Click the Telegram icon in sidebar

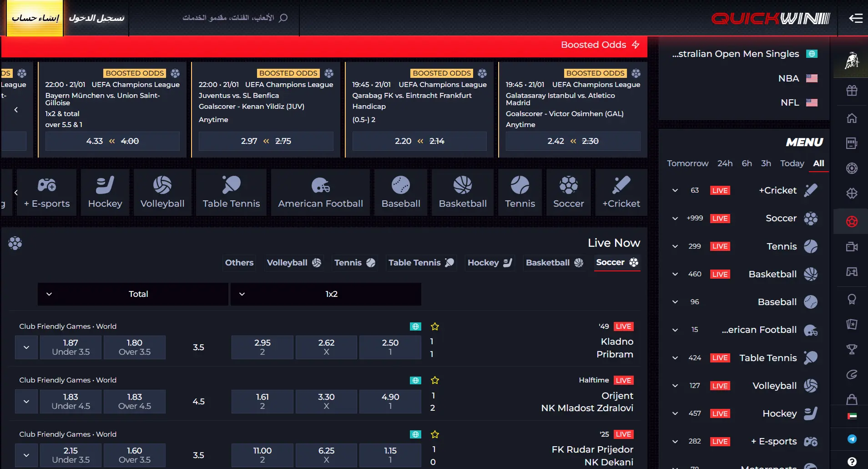click(852, 439)
